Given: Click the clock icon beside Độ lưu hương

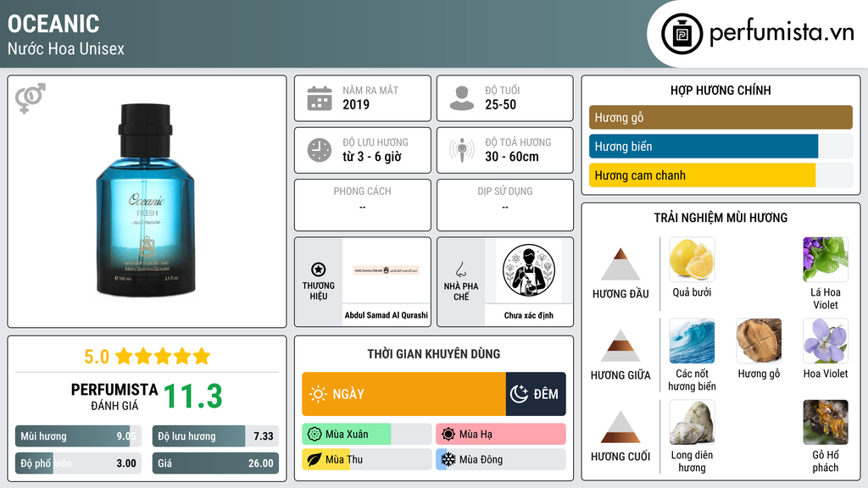Looking at the screenshot, I should coord(320,150).
